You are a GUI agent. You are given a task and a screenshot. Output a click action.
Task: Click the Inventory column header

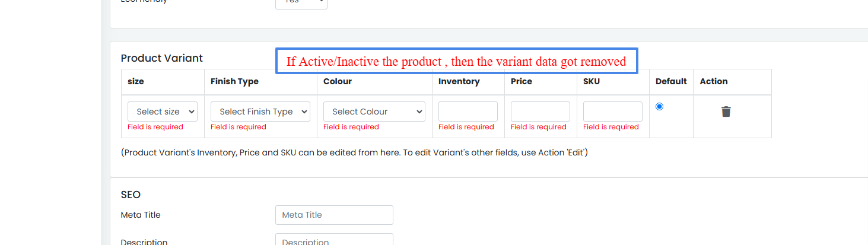tap(459, 81)
